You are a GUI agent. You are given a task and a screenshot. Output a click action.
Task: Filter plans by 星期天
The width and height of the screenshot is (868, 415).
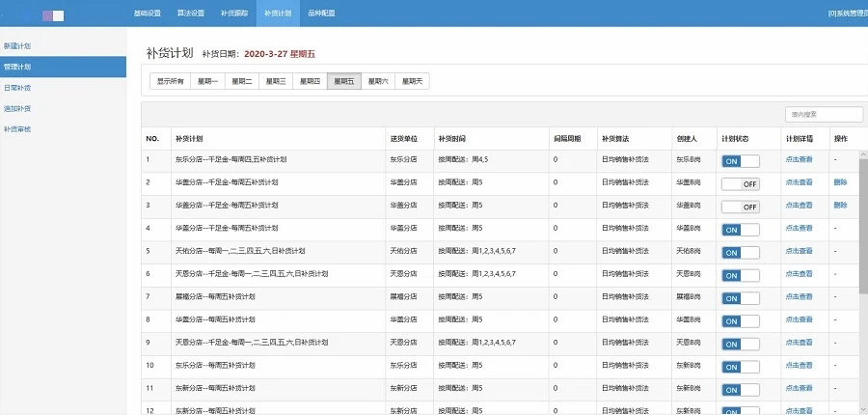pyautogui.click(x=413, y=81)
